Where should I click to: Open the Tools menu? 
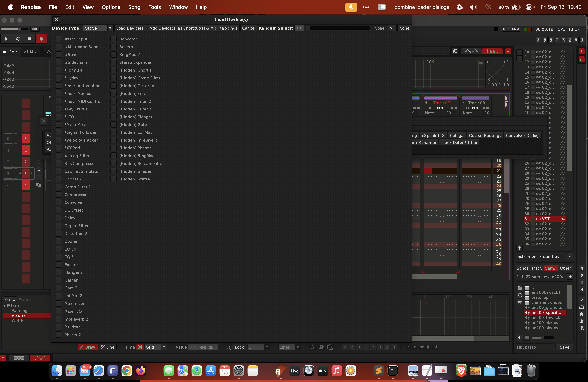pos(154,7)
